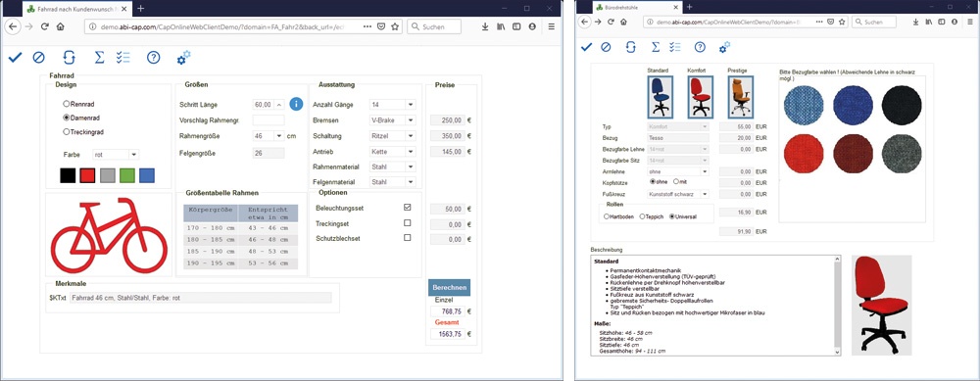This screenshot has height=381, width=980.
Task: Click the Schritt Länge stepper arrow
Action: [279, 104]
